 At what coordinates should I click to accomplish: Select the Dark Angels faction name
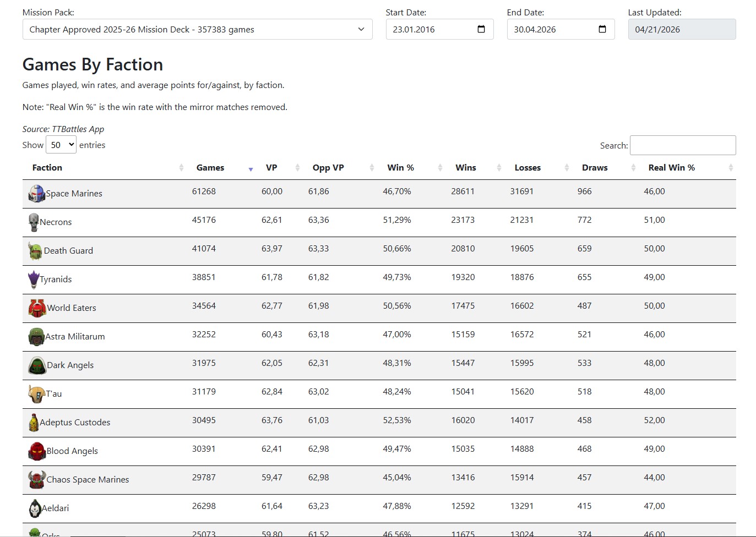[x=70, y=365]
